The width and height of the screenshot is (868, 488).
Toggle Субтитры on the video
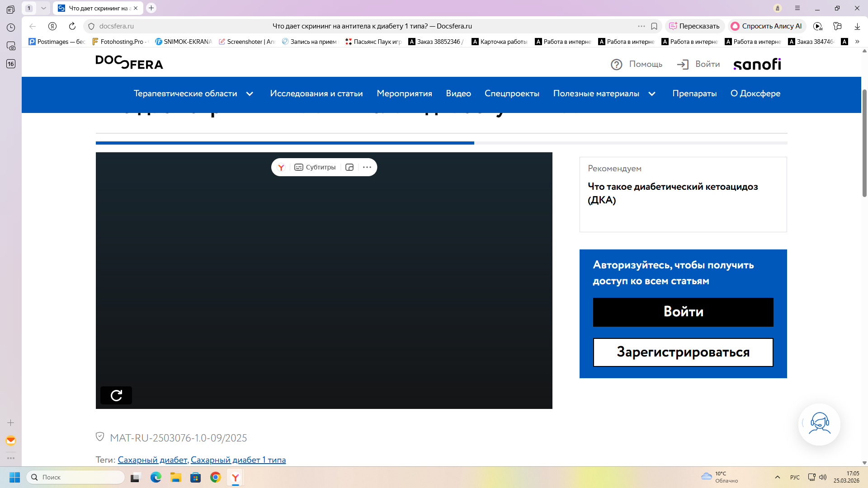click(315, 167)
